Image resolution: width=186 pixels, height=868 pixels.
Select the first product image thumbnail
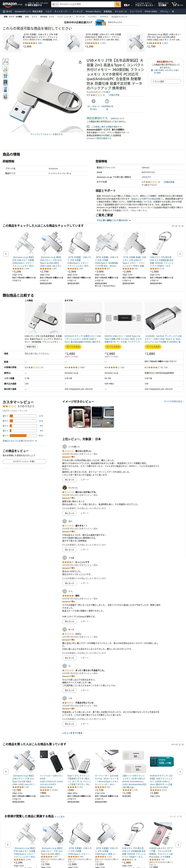pyautogui.click(x=5, y=62)
